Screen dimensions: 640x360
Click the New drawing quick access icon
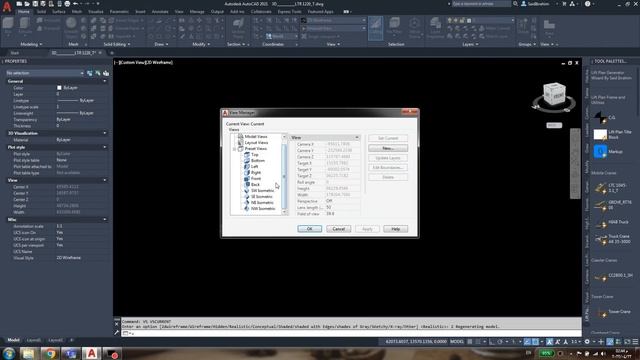(19, 4)
